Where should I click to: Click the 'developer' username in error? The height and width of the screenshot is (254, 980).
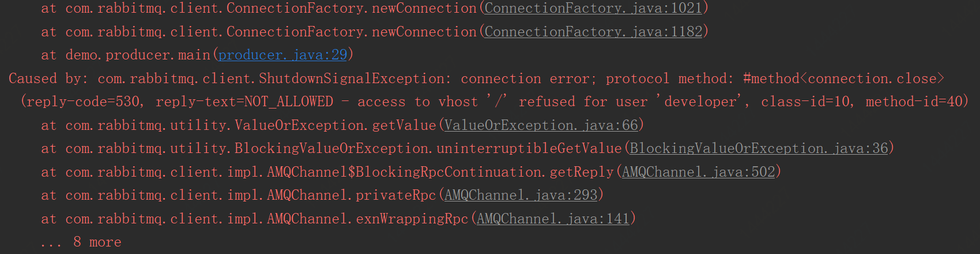pos(700,102)
